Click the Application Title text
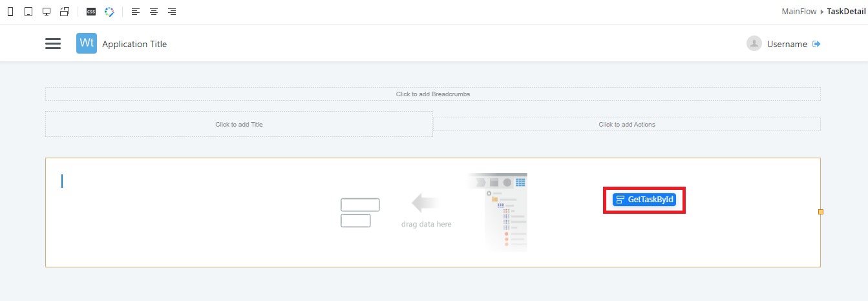Viewport: 868px width, 301px height. (x=134, y=44)
